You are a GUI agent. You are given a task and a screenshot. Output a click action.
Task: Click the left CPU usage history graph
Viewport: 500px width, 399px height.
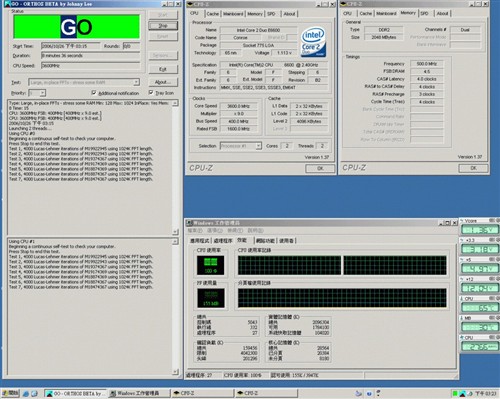coord(289,265)
